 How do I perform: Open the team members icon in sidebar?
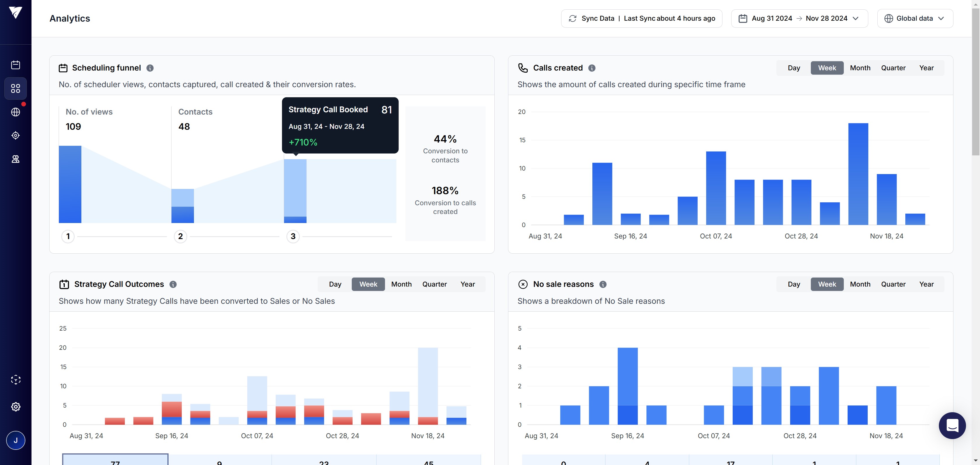(x=15, y=159)
